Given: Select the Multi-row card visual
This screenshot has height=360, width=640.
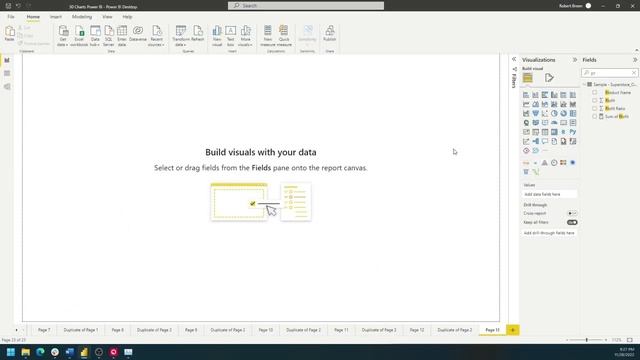Looking at the screenshot, I should 573,123.
